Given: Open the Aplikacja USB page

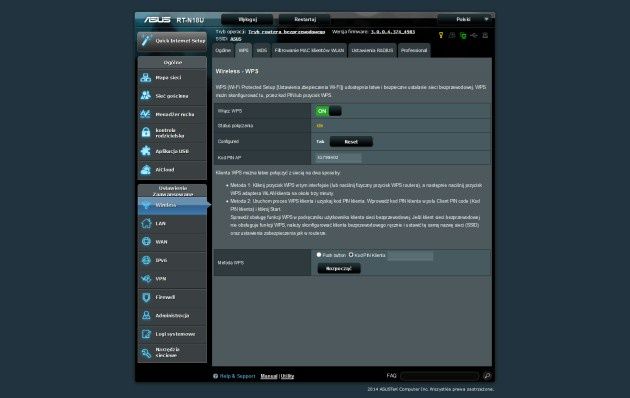Looking at the screenshot, I should pos(172,151).
